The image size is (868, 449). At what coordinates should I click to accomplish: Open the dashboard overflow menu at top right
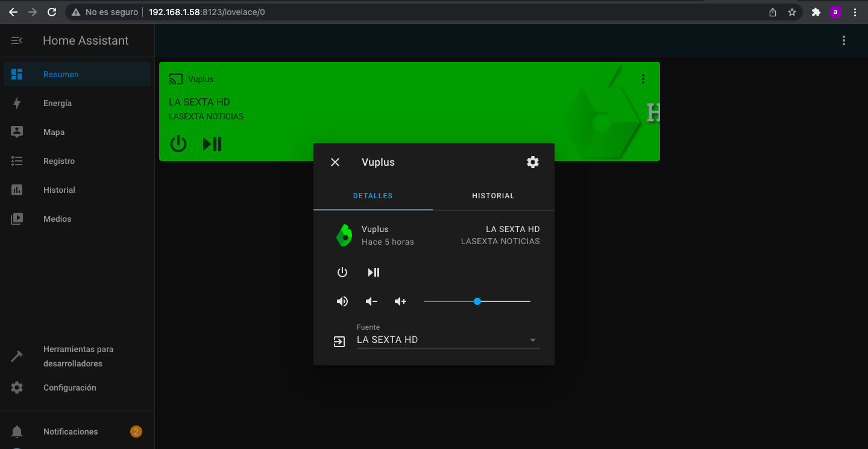point(843,40)
